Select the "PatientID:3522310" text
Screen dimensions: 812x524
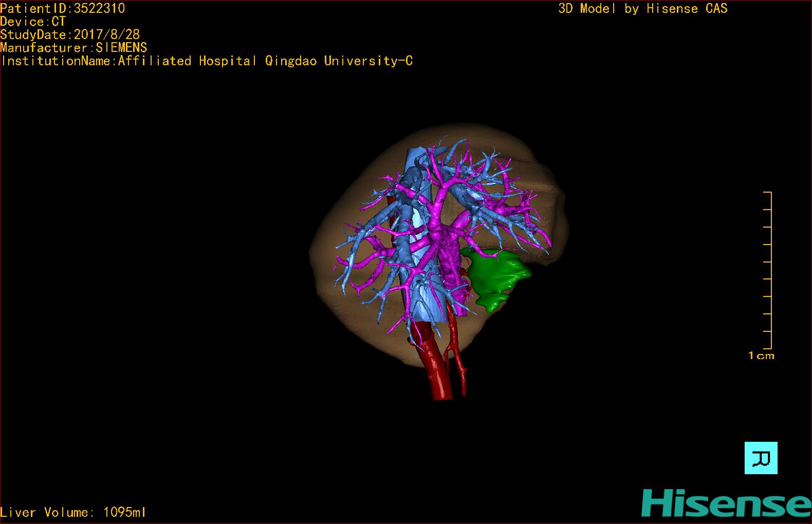(x=63, y=8)
